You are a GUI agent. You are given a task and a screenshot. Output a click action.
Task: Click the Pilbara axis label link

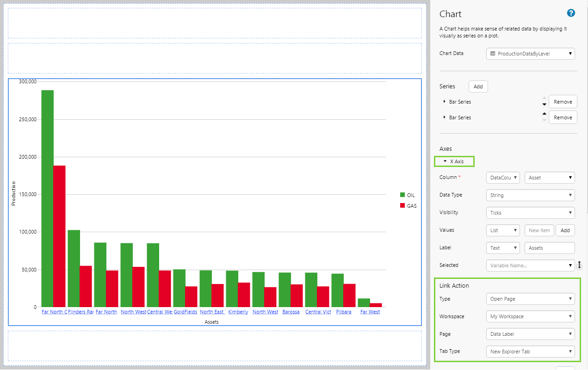pyautogui.click(x=343, y=312)
